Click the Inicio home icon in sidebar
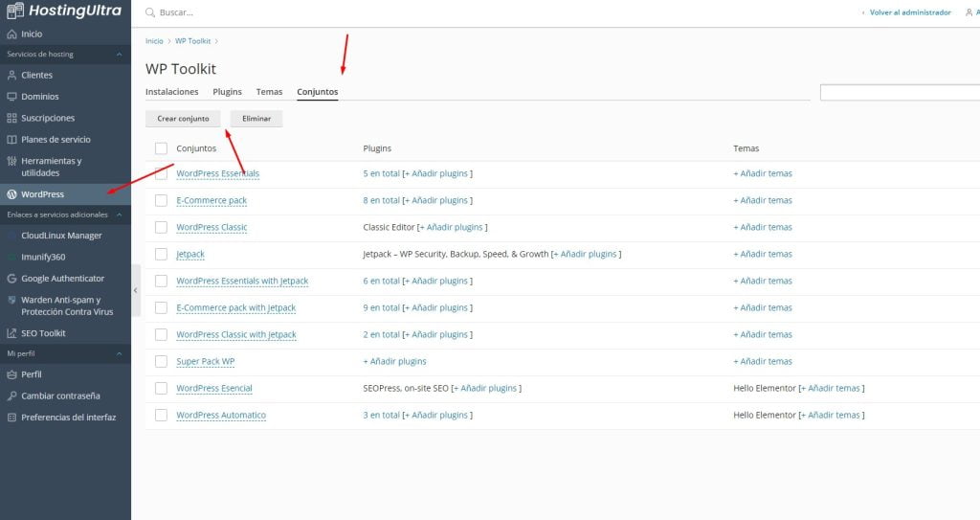 pyautogui.click(x=11, y=34)
